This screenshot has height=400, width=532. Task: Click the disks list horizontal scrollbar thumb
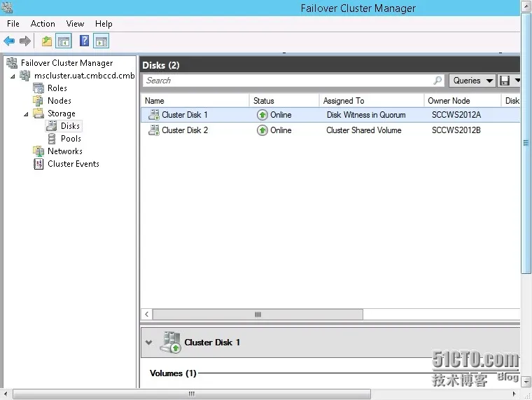click(258, 315)
